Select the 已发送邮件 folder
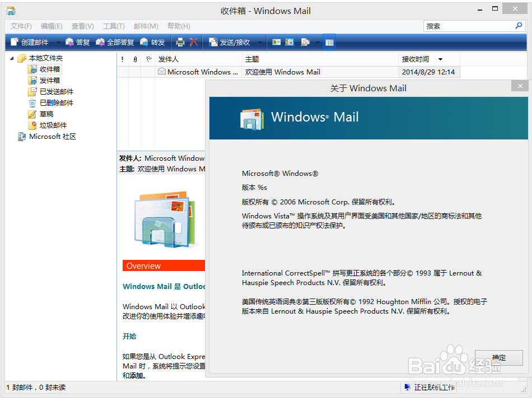This screenshot has height=401, width=532. click(51, 92)
